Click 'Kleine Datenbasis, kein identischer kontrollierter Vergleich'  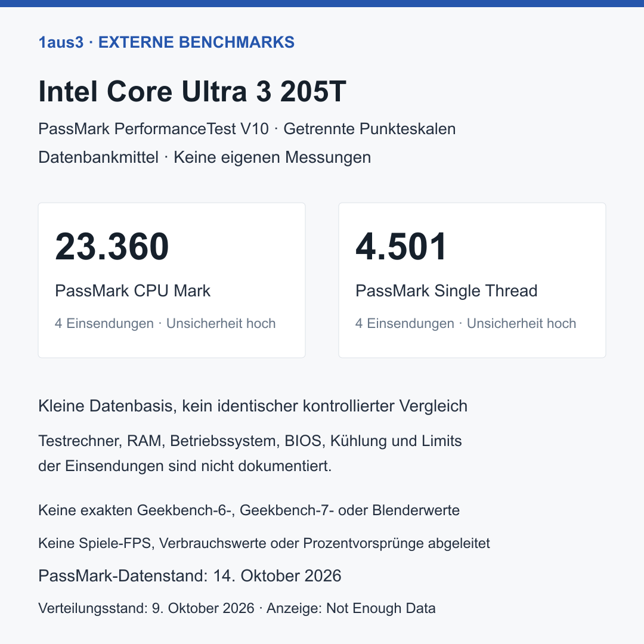coord(253,406)
